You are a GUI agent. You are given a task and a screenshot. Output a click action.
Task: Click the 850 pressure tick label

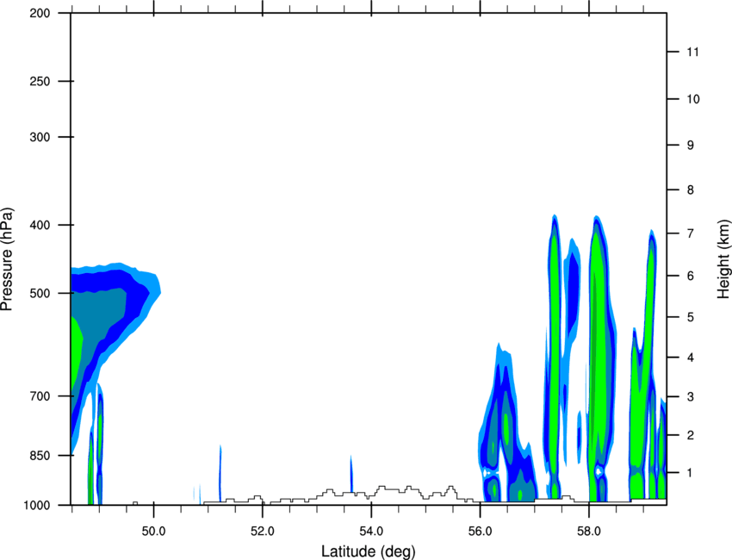click(40, 456)
